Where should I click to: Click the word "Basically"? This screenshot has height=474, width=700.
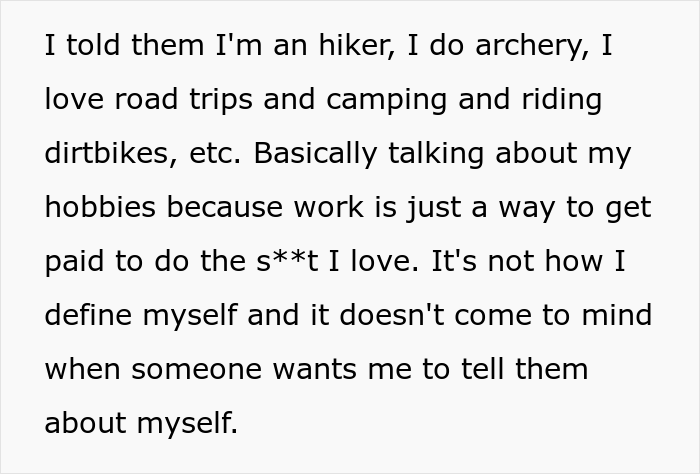pyautogui.click(x=313, y=154)
